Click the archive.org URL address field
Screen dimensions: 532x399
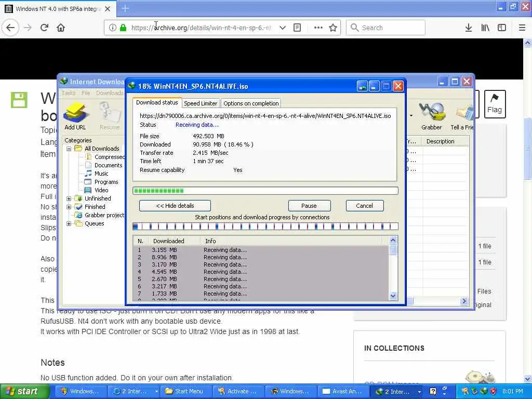click(201, 28)
